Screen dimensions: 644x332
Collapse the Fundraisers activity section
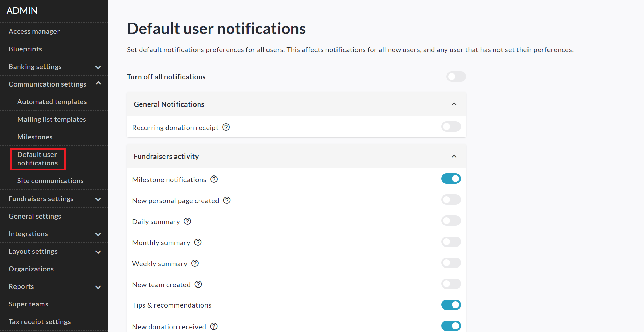454,156
